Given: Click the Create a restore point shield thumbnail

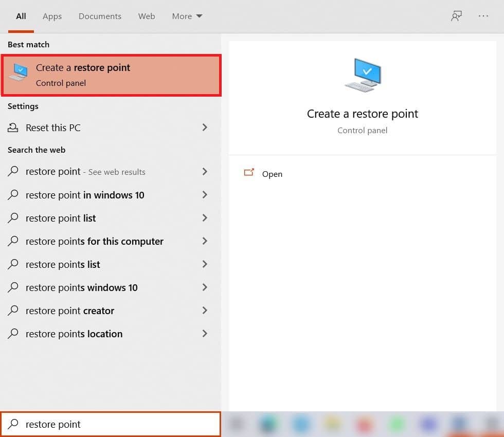Looking at the screenshot, I should 19,72.
